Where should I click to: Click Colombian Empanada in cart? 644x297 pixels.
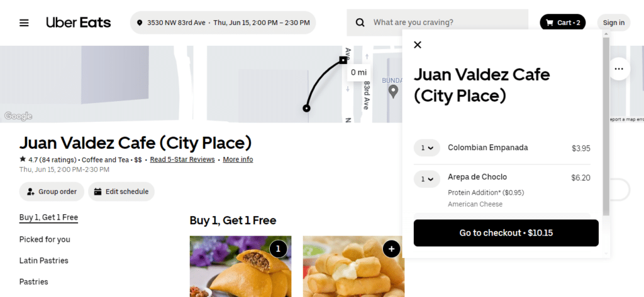[488, 148]
